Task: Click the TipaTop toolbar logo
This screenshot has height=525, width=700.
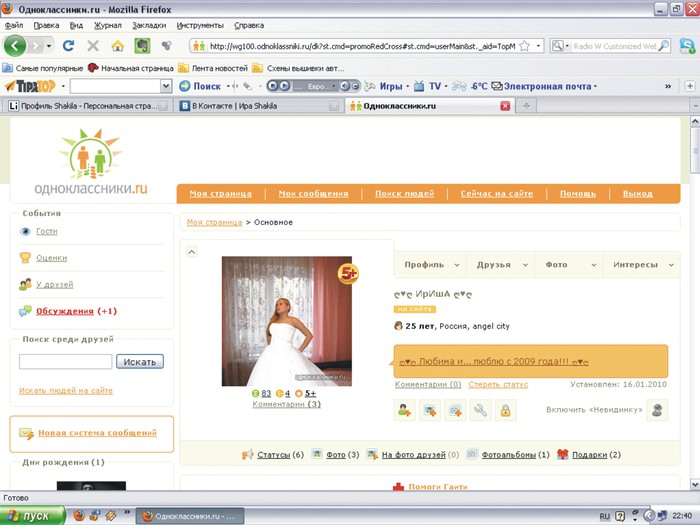Action: pos(30,86)
